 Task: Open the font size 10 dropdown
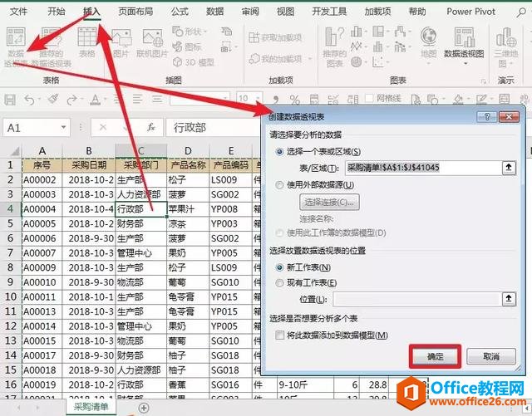click(x=259, y=99)
